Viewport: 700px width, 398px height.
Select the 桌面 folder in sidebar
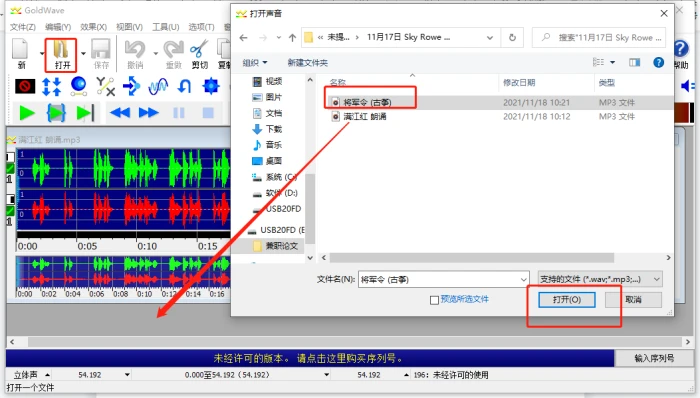[268, 161]
